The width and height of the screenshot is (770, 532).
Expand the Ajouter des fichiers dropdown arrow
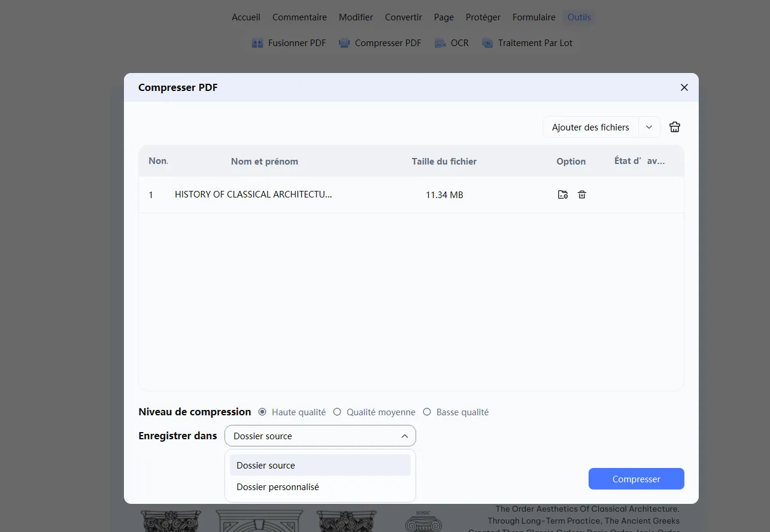point(649,127)
